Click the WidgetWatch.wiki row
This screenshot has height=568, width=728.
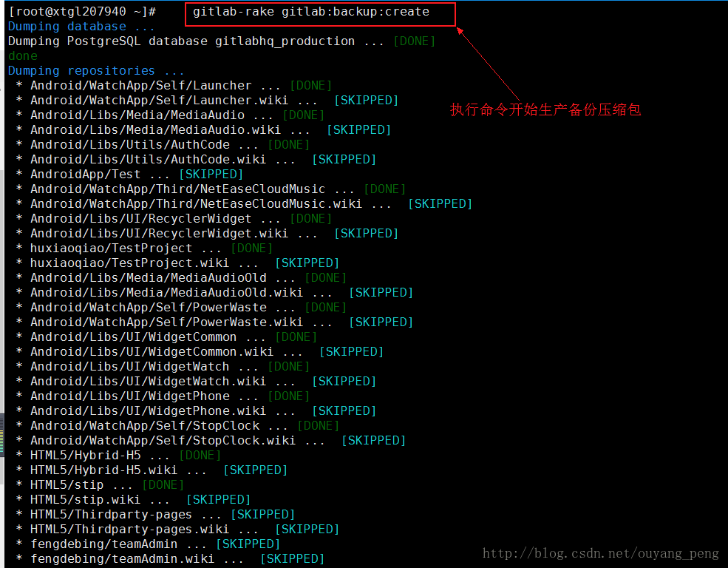196,382
